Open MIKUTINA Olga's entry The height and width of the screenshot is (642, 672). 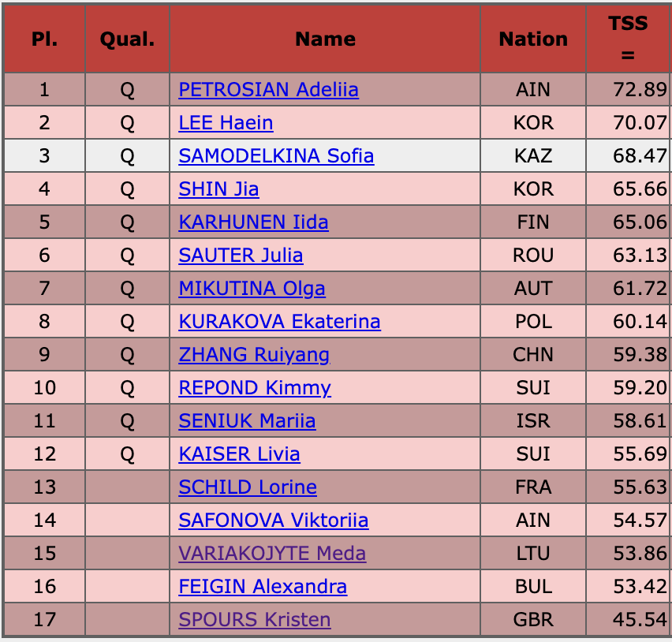pyautogui.click(x=252, y=289)
